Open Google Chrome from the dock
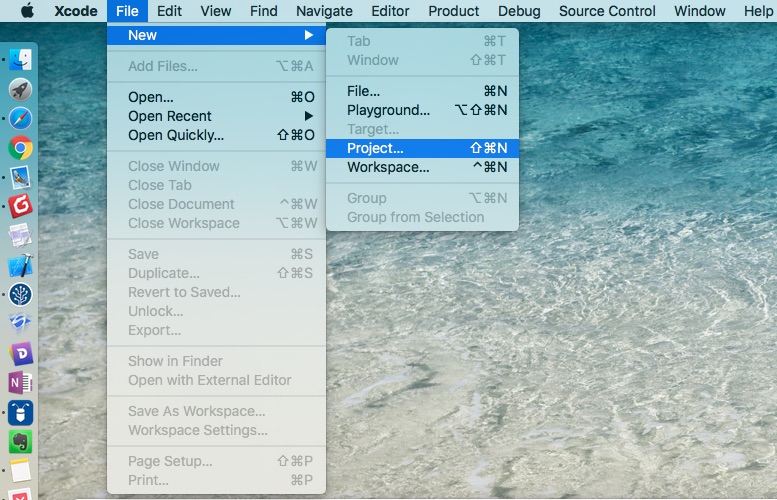777x500 pixels. (x=20, y=148)
